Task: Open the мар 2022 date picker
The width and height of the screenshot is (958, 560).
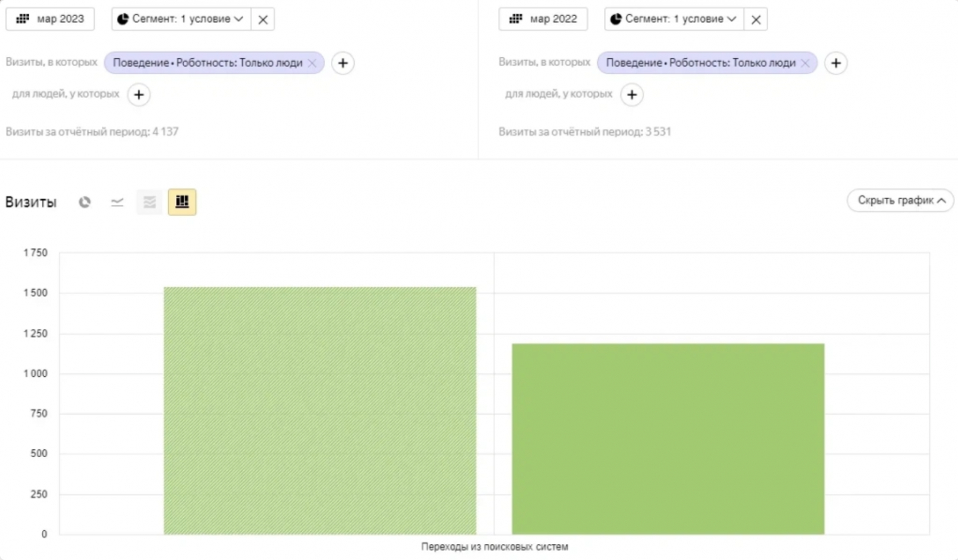Action: [x=543, y=19]
